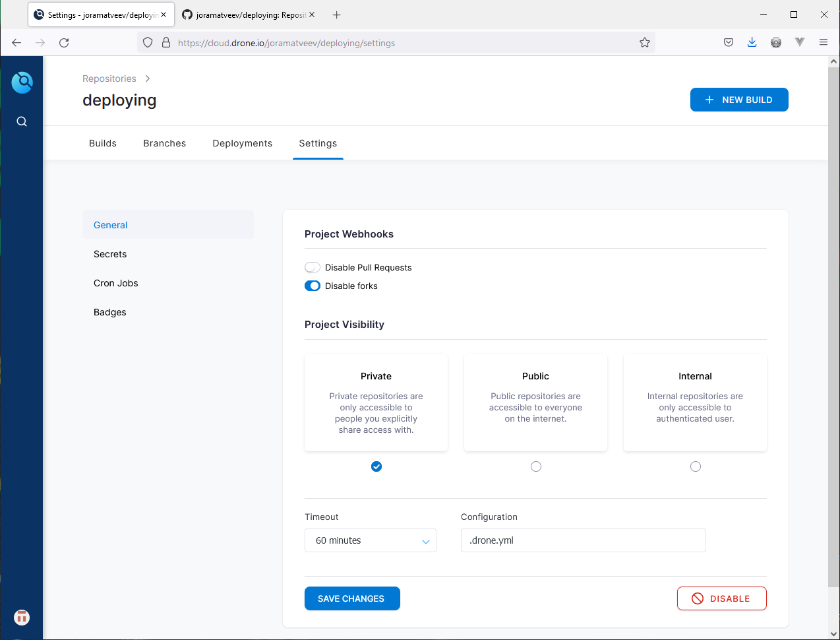840x640 pixels.
Task: Click the red DISABLE button
Action: coord(722,598)
